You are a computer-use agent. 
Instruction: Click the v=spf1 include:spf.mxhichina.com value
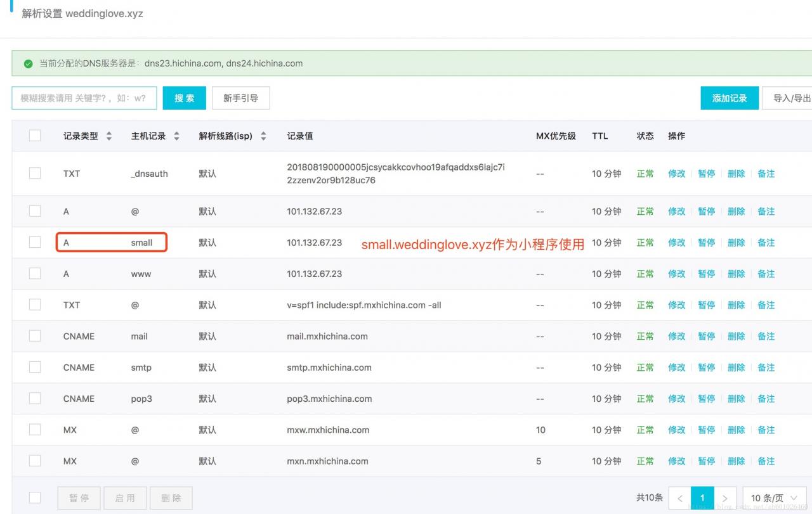pyautogui.click(x=364, y=305)
